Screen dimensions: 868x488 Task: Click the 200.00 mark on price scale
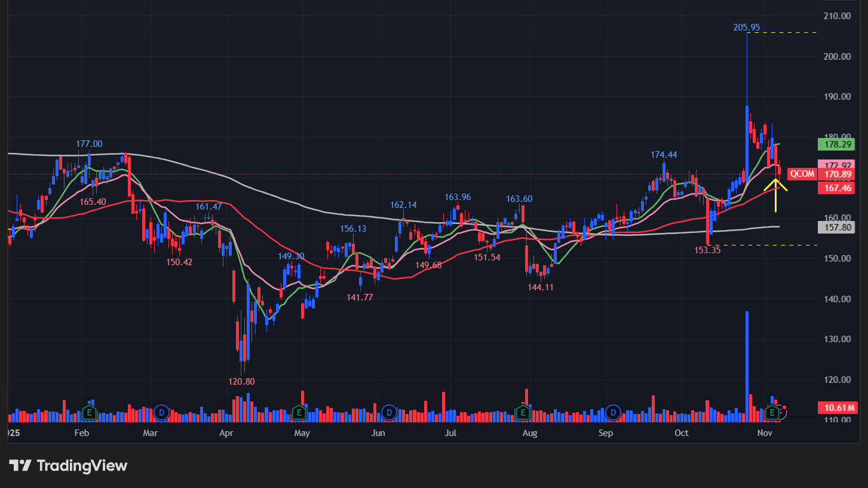click(836, 57)
